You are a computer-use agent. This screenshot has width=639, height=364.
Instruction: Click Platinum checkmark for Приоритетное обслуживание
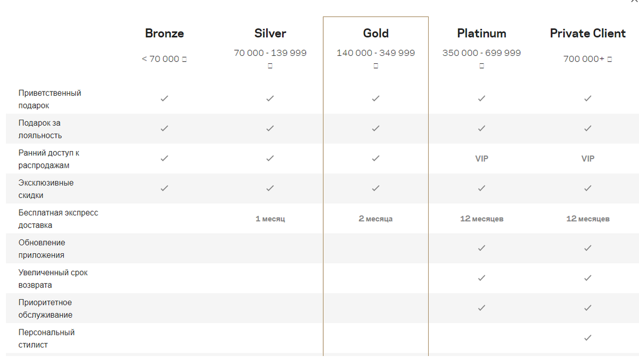pos(481,308)
